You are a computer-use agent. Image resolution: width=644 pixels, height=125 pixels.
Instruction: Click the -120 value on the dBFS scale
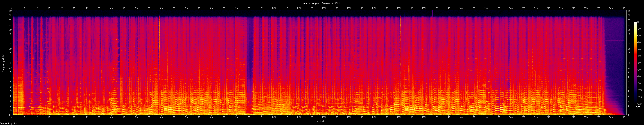[x=640, y=104]
